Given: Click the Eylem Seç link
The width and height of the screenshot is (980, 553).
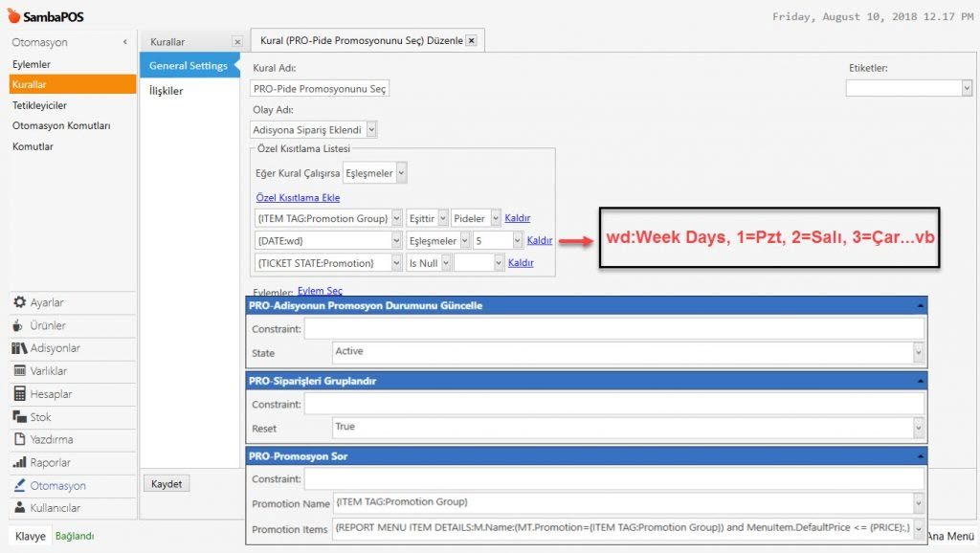Looking at the screenshot, I should (x=320, y=291).
